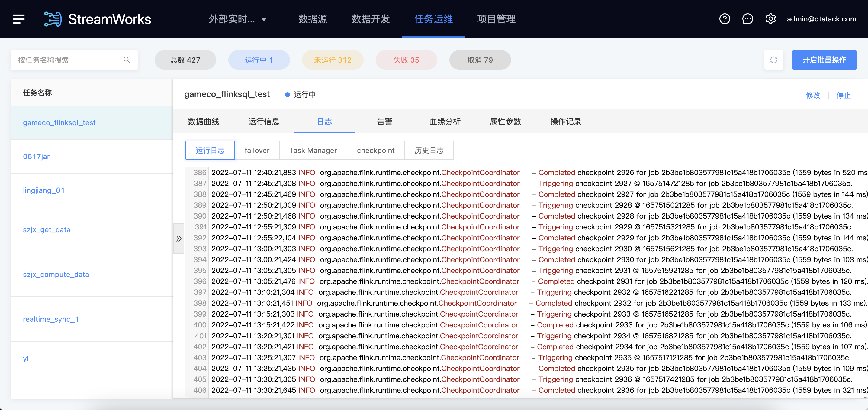The image size is (868, 410).
Task: Click the search magnifier icon
Action: (127, 60)
